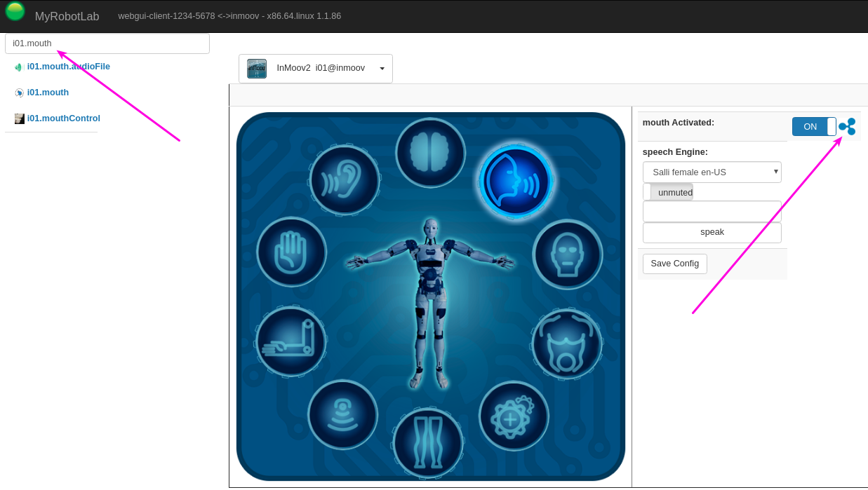Open the MyRobotLab brand link
This screenshot has height=490, width=868.
pos(67,16)
